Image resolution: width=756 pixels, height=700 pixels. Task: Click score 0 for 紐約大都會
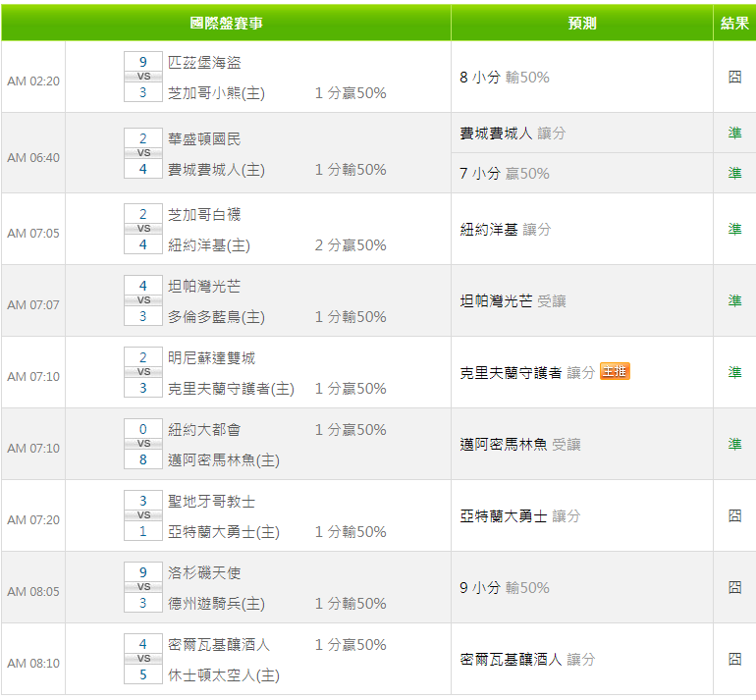coord(143,429)
